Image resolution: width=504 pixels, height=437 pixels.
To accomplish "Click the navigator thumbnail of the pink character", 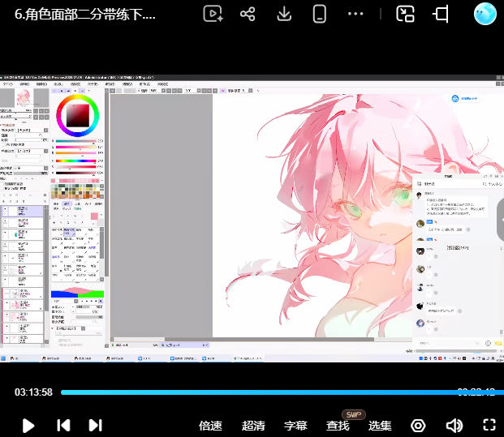I will point(24,97).
